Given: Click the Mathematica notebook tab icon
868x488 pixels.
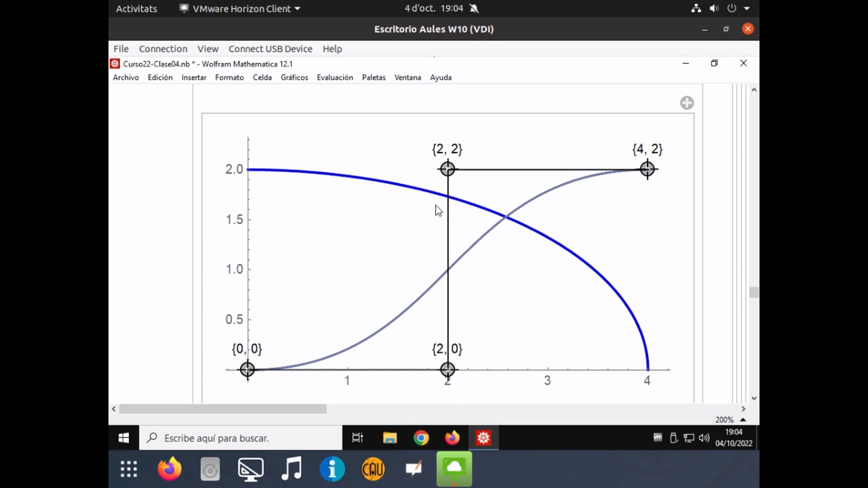Looking at the screenshot, I should coord(114,63).
